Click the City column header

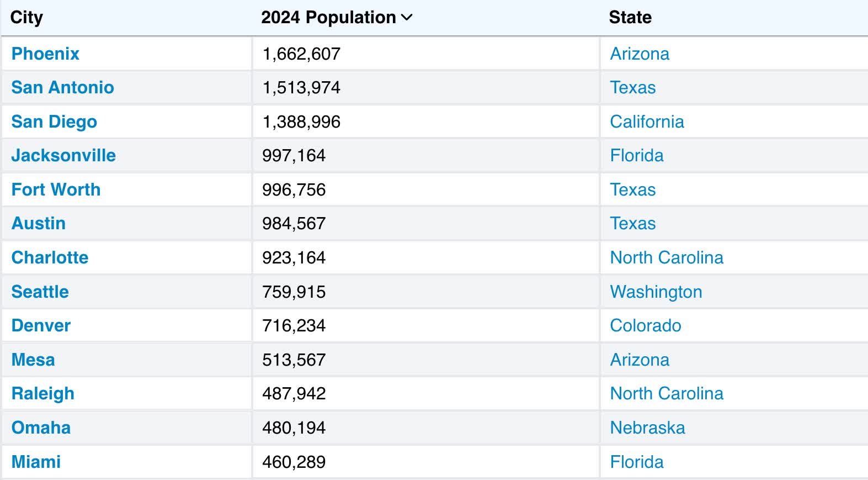tap(26, 18)
